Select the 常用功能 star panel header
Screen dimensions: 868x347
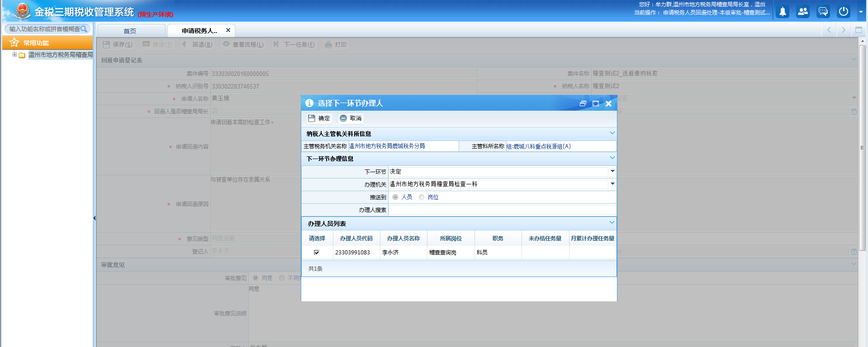coord(47,43)
